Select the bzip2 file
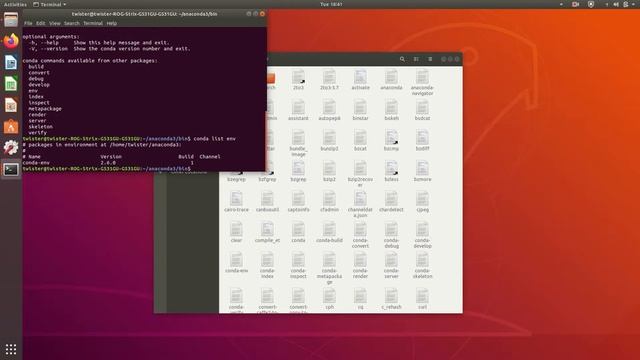Image resolution: width=640 pixels, height=360 pixels. (x=329, y=171)
